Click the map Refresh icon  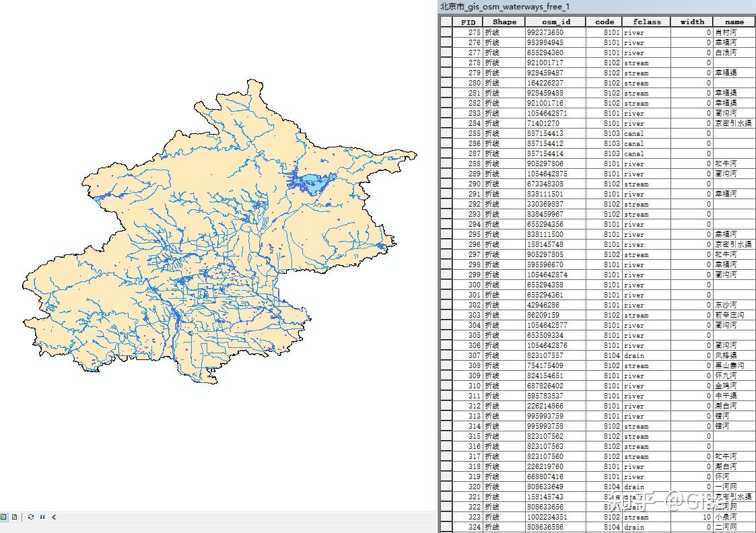pyautogui.click(x=31, y=517)
